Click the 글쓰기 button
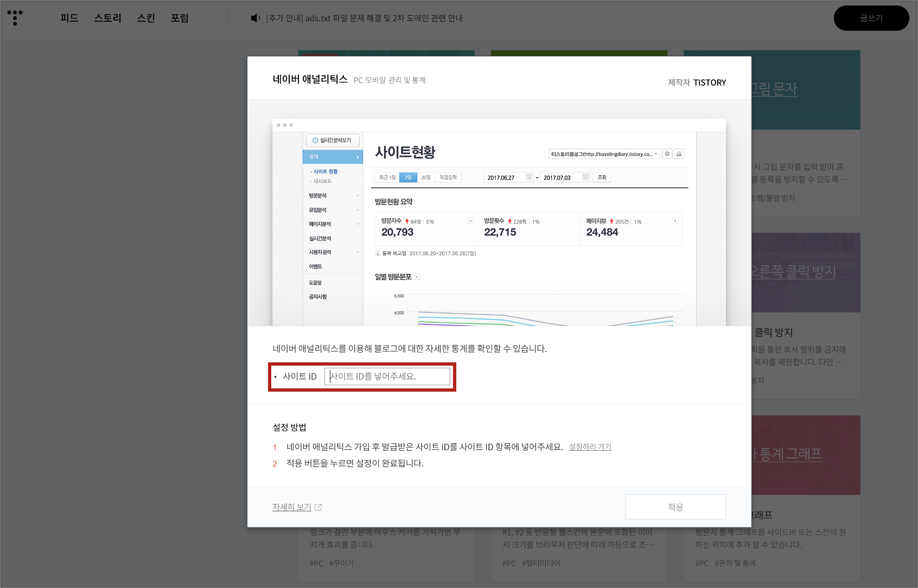Screen dimensions: 918x588 click(x=871, y=18)
